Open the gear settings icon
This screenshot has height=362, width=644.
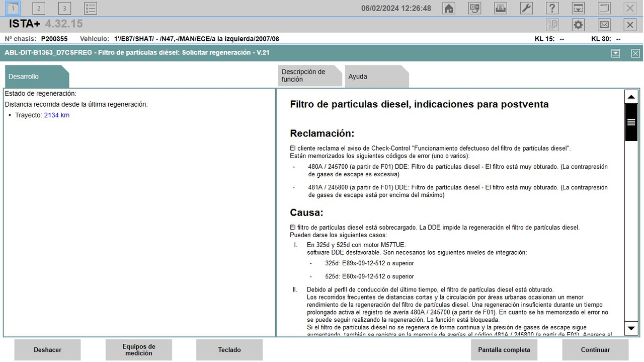[579, 25]
